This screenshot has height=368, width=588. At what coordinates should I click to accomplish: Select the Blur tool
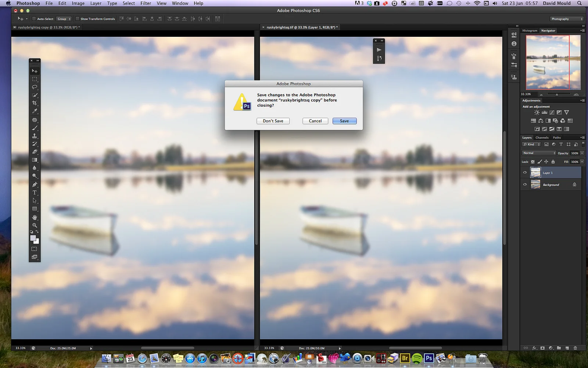35,168
